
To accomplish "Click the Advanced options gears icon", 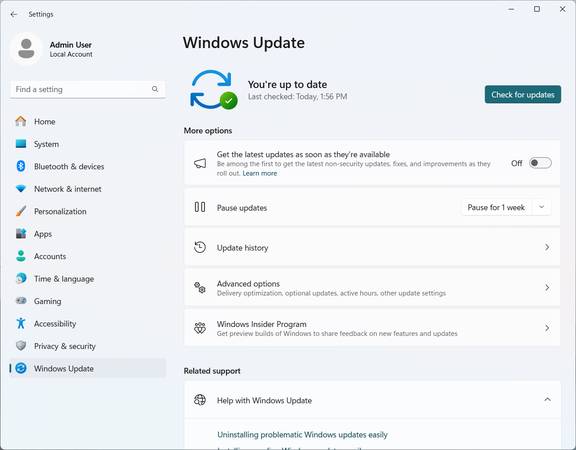I will tap(200, 288).
